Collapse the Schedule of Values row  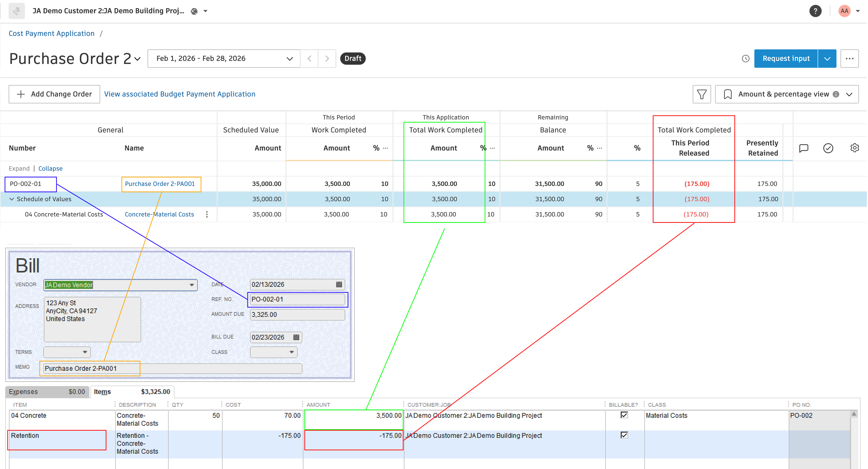point(12,199)
